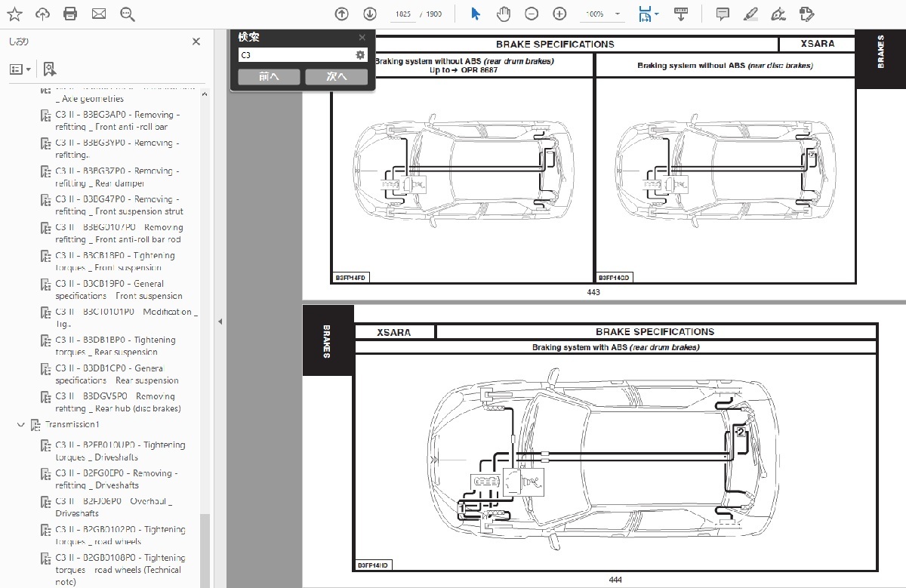Open the Front suspension strut bookmark

click(x=119, y=205)
